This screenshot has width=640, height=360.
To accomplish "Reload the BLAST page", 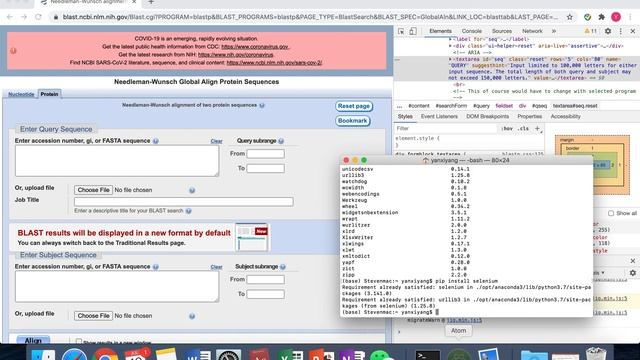I will click(38, 17).
